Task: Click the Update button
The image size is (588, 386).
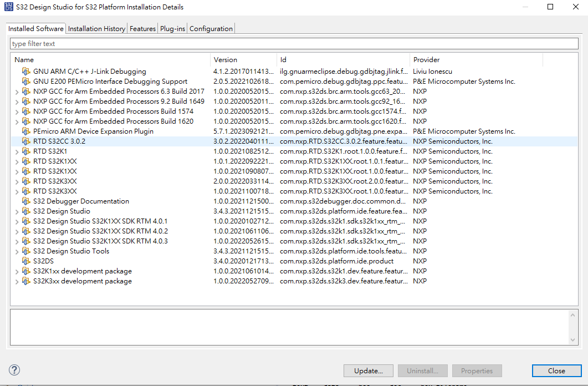Action: pos(368,370)
